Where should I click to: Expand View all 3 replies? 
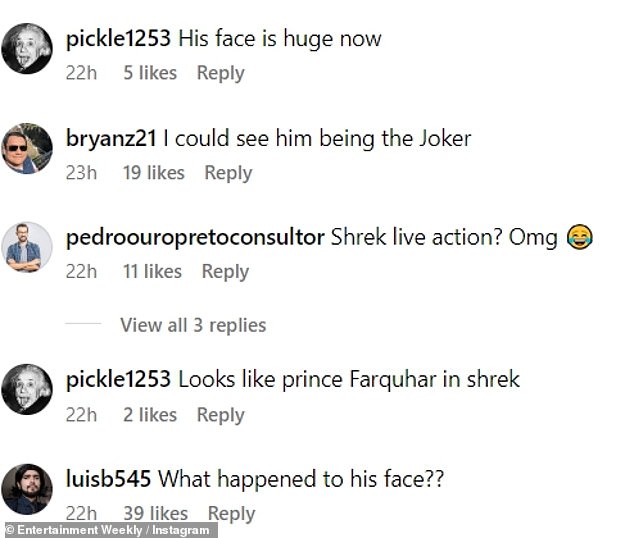[193, 325]
